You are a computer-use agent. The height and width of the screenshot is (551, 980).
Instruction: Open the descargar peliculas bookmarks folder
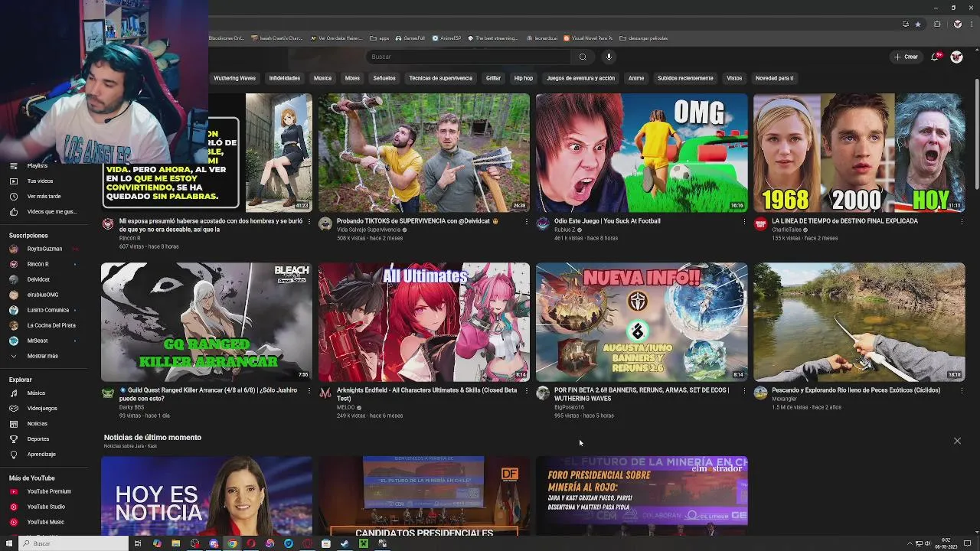[643, 38]
